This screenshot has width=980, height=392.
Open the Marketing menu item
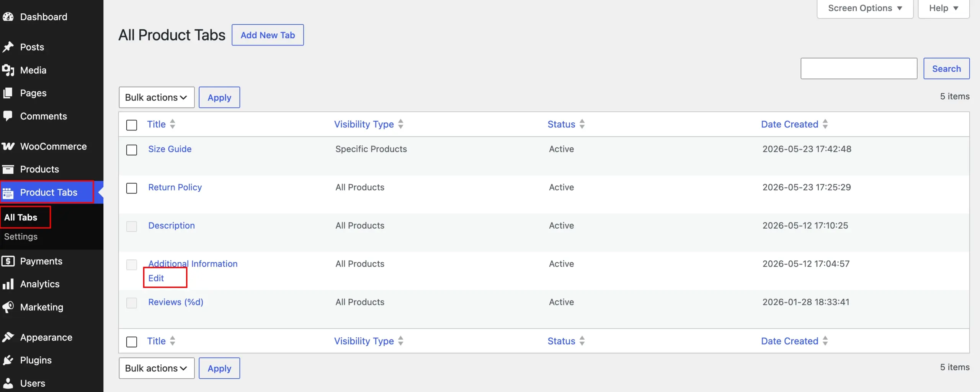pyautogui.click(x=42, y=307)
